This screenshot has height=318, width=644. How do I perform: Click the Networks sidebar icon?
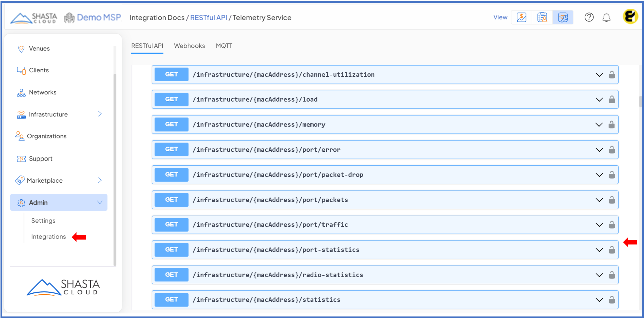(x=21, y=93)
